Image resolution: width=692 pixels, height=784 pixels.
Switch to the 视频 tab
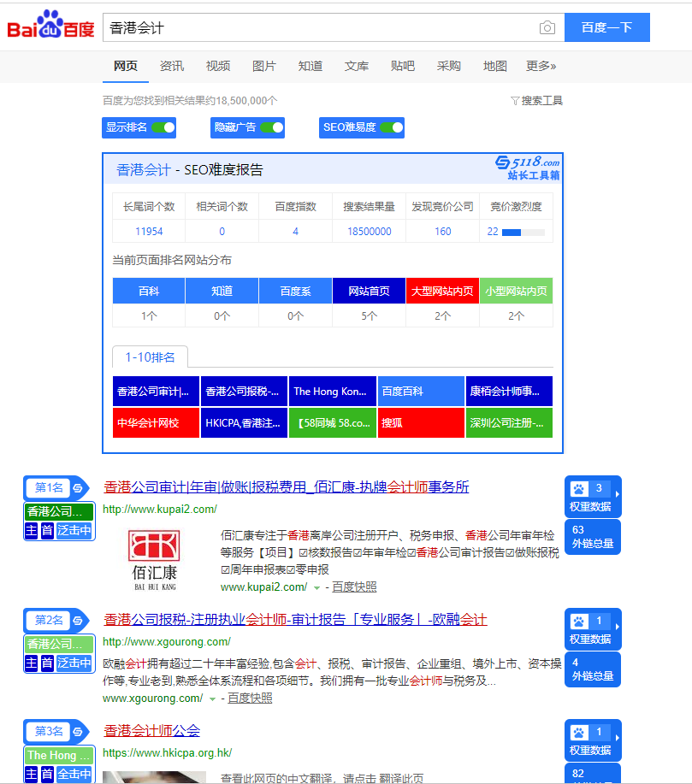click(218, 66)
